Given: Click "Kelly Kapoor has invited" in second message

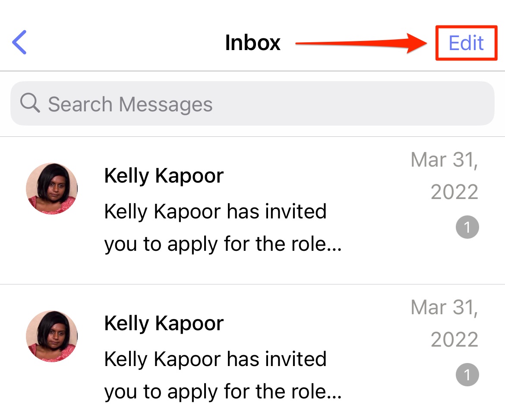Looking at the screenshot, I should [215, 359].
